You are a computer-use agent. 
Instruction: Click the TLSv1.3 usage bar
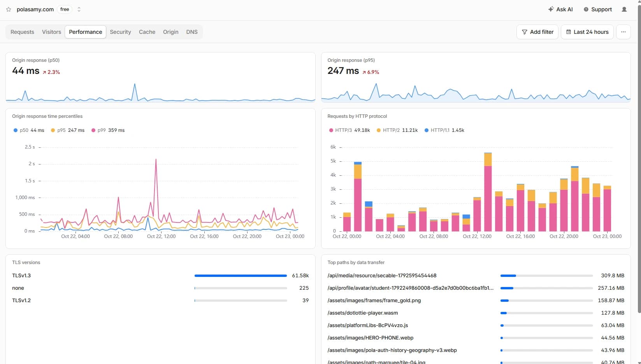tap(241, 276)
